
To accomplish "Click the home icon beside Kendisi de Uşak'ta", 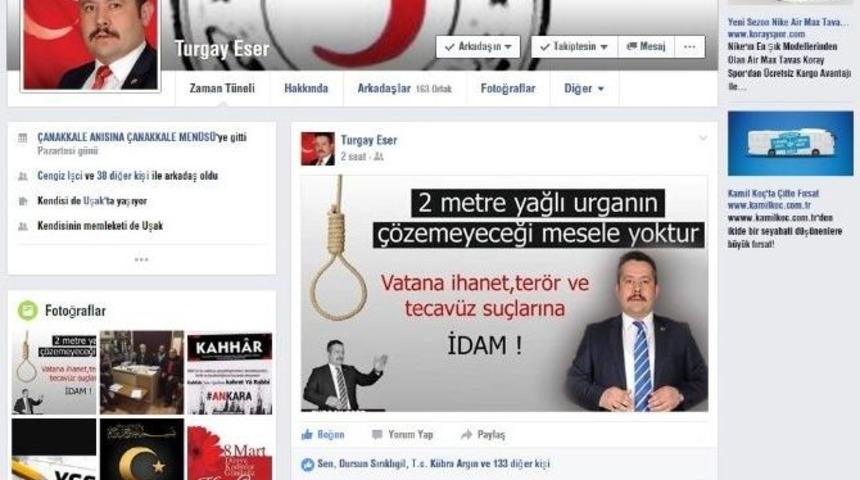I will coord(22,201).
